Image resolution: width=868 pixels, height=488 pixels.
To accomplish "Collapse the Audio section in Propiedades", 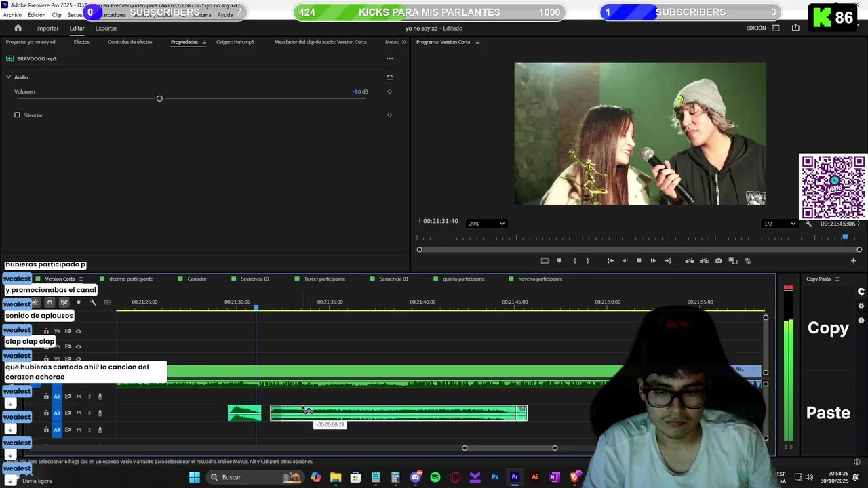I will (8, 77).
